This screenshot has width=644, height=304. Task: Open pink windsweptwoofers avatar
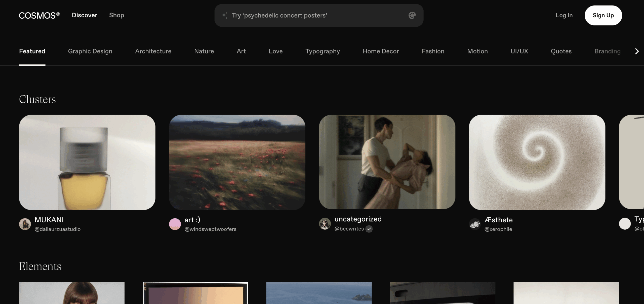(175, 224)
